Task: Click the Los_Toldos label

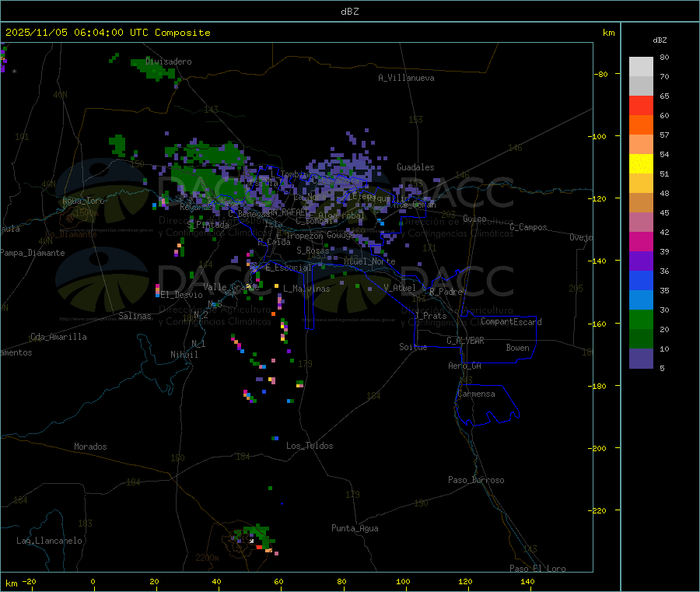Action: [x=310, y=446]
